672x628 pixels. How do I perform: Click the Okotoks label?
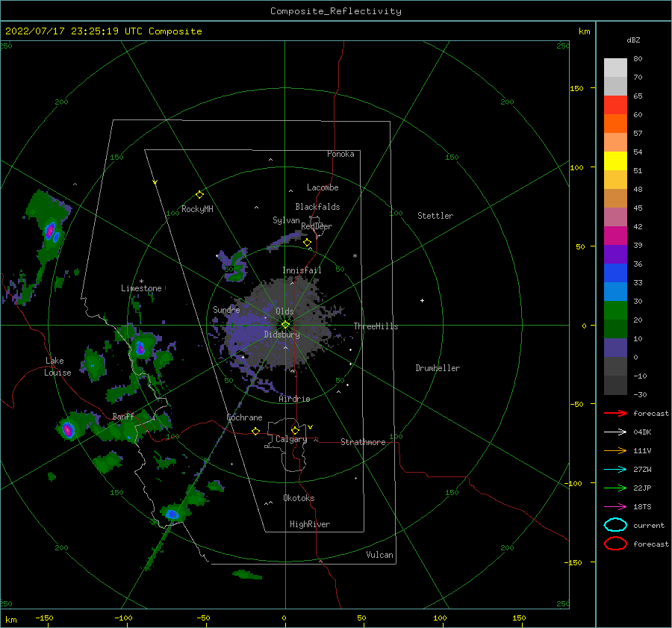pyautogui.click(x=299, y=498)
